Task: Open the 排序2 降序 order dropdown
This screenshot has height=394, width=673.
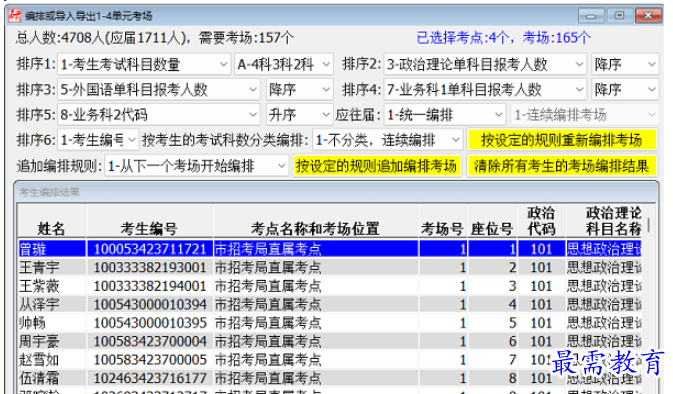Action: 624,64
